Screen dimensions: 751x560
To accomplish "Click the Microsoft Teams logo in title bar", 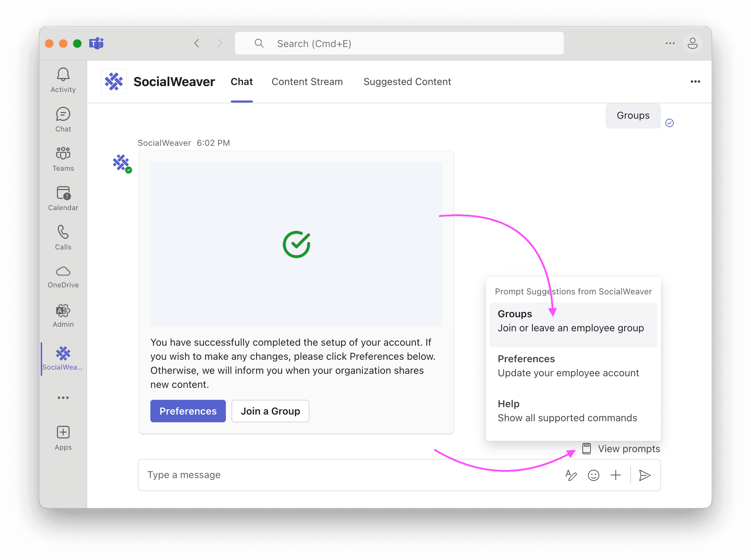I will click(x=96, y=43).
